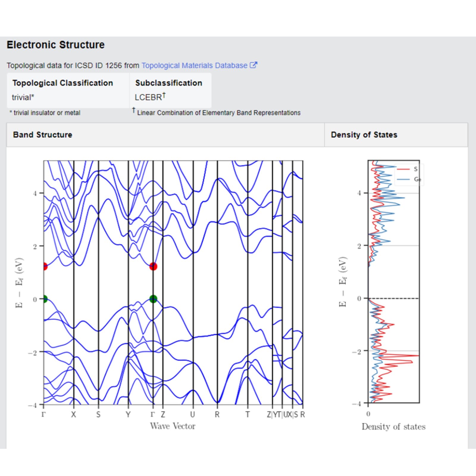
Task: Click the U label on wave vector axis
Action: coord(192,414)
